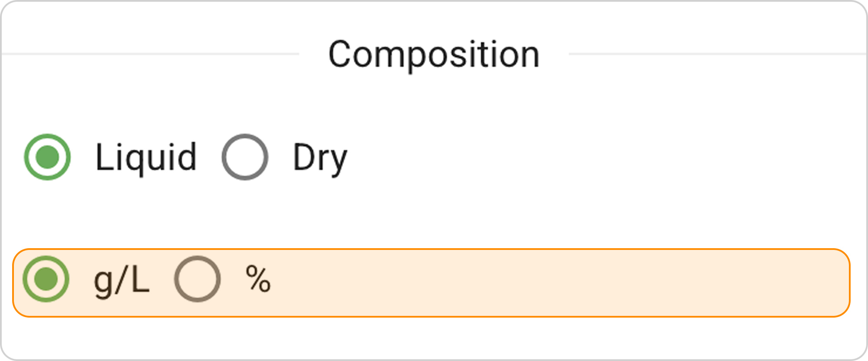
Task: Click the empty circle beside the % sign
Action: [x=197, y=279]
